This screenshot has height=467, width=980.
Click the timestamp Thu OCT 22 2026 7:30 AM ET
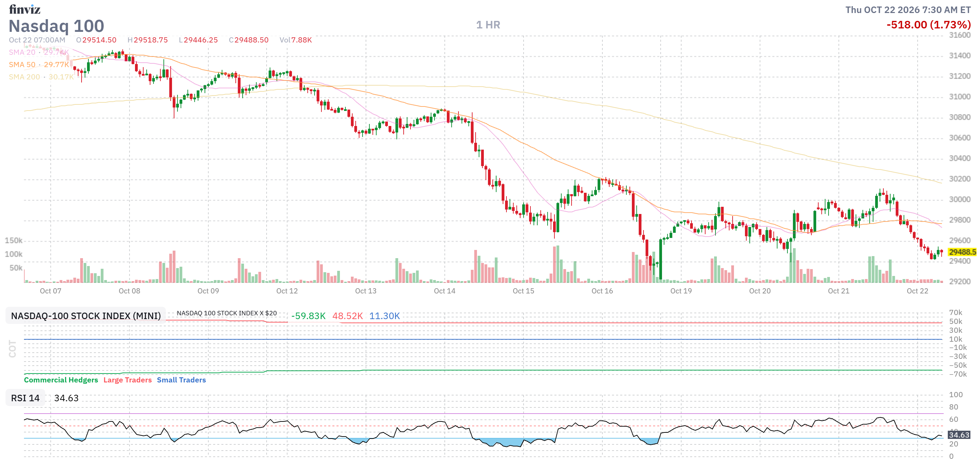coord(908,10)
